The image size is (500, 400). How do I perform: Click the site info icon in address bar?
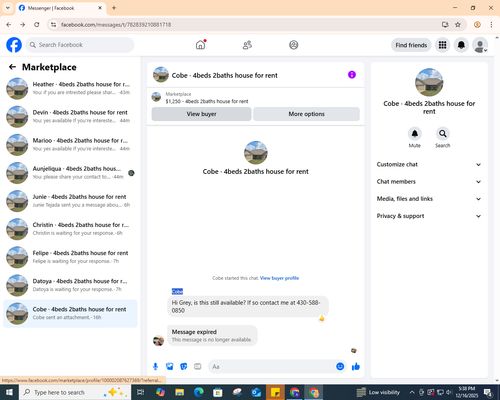(53, 25)
